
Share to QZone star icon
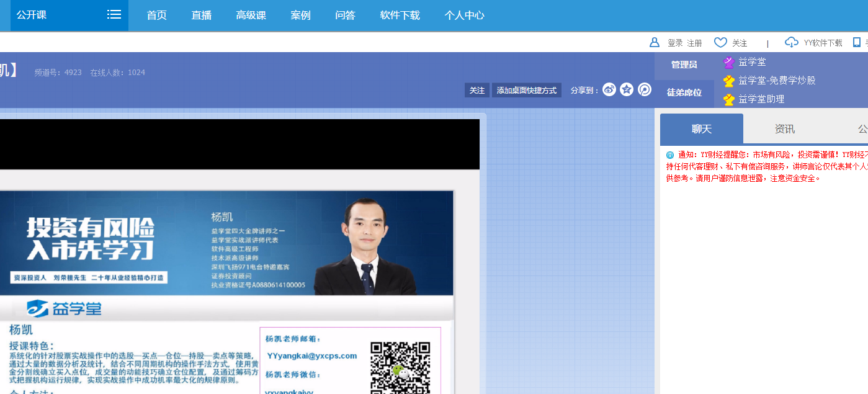(627, 90)
